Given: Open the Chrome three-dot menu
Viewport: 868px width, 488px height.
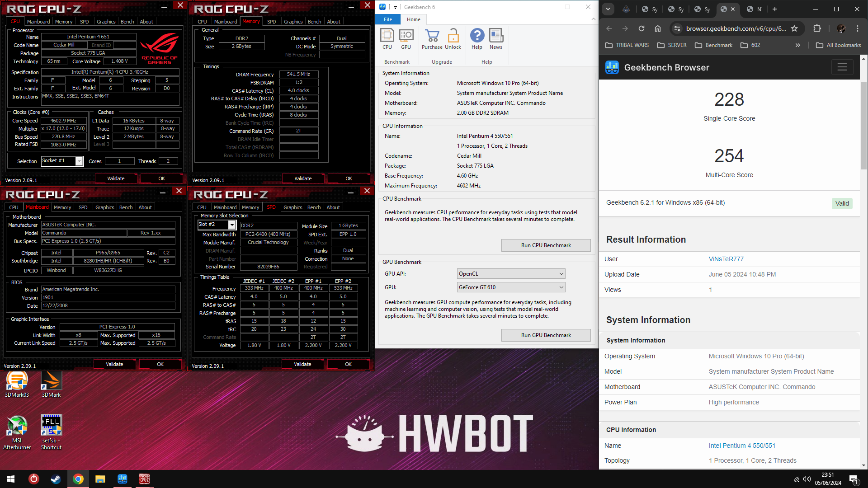Looking at the screenshot, I should coord(858,28).
